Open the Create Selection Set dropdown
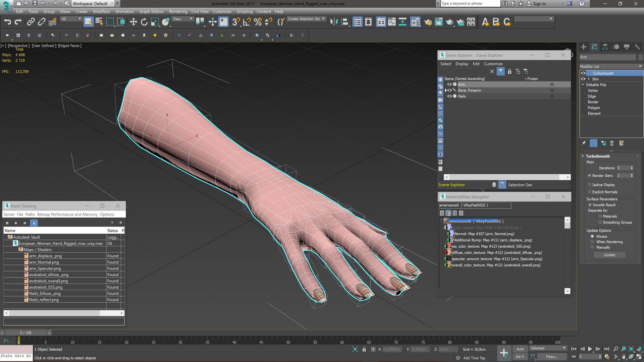Screen dimensions: 644x362 [306, 19]
